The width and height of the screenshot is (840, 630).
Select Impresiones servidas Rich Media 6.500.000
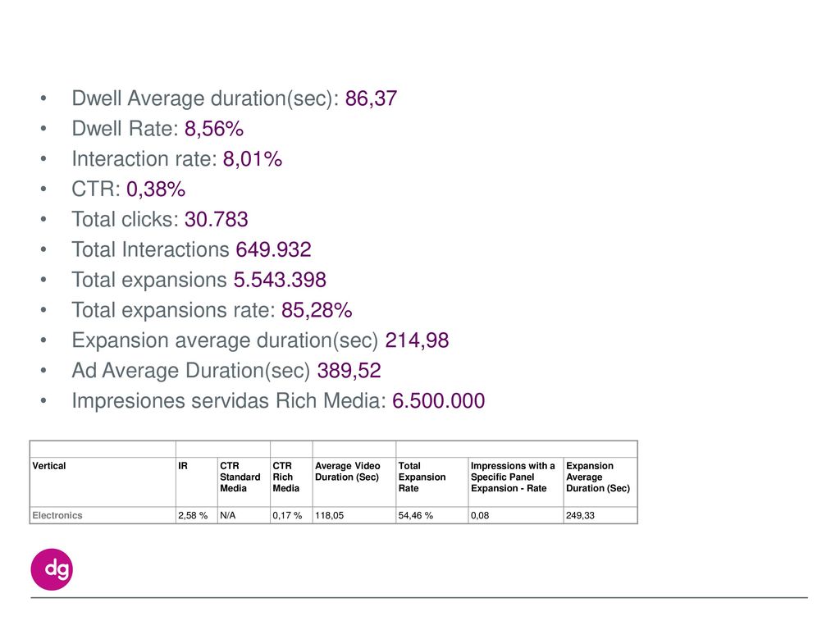pos(278,400)
